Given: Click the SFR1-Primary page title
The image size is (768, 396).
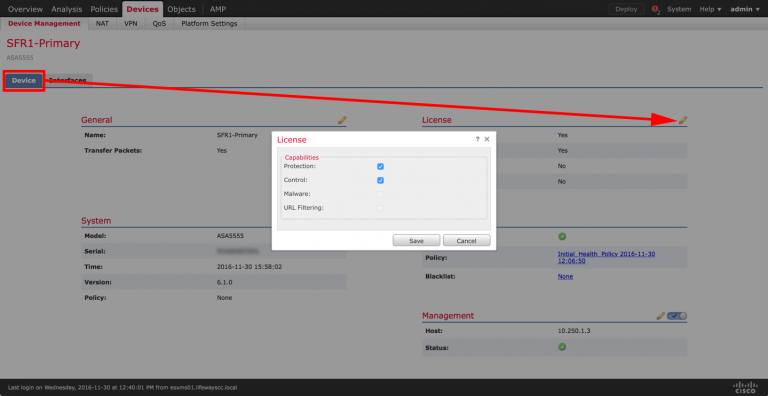Looking at the screenshot, I should pyautogui.click(x=43, y=44).
